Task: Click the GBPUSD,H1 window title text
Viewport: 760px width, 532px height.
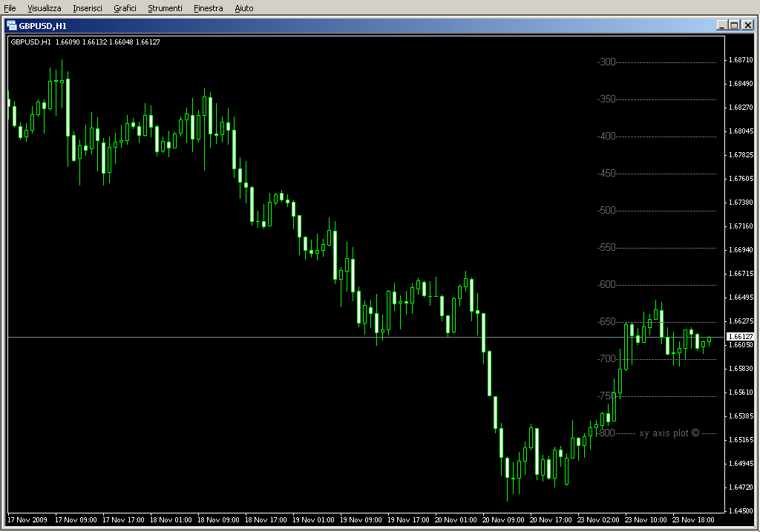Action: [x=42, y=26]
